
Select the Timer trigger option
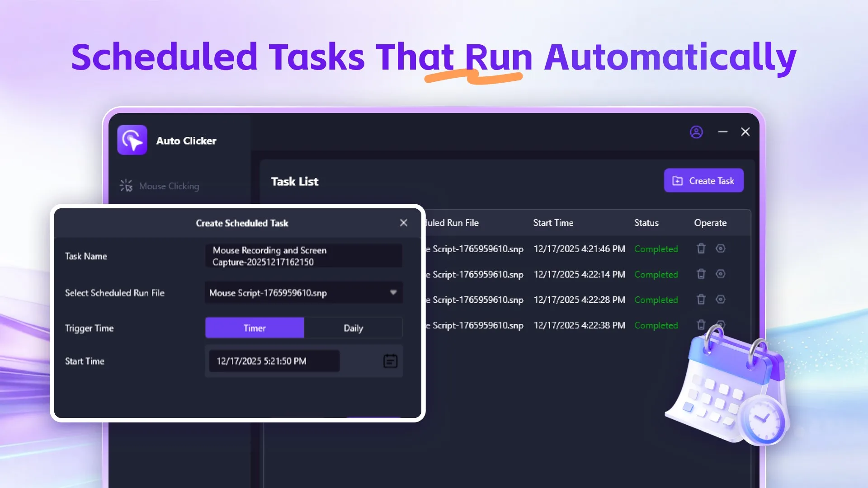[255, 328]
